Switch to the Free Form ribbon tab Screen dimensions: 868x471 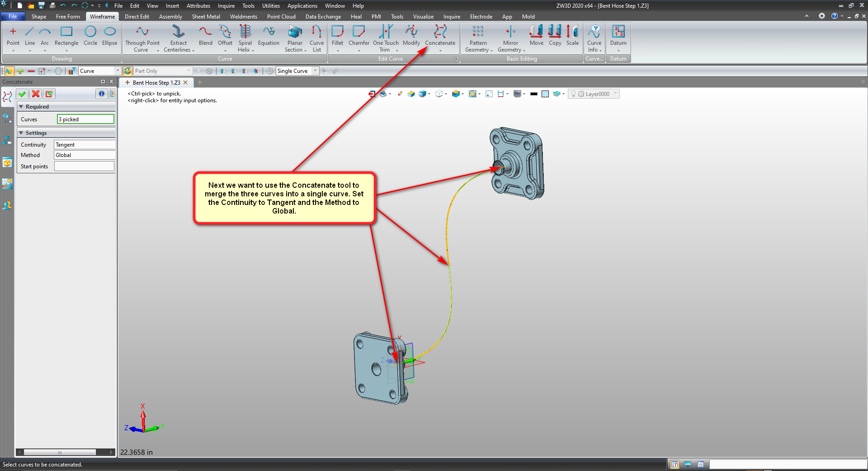68,17
